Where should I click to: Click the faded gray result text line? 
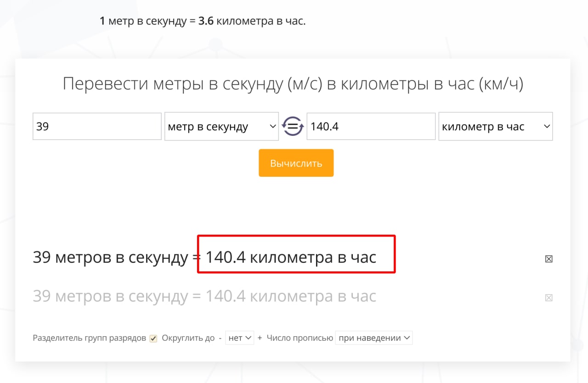[x=204, y=297]
